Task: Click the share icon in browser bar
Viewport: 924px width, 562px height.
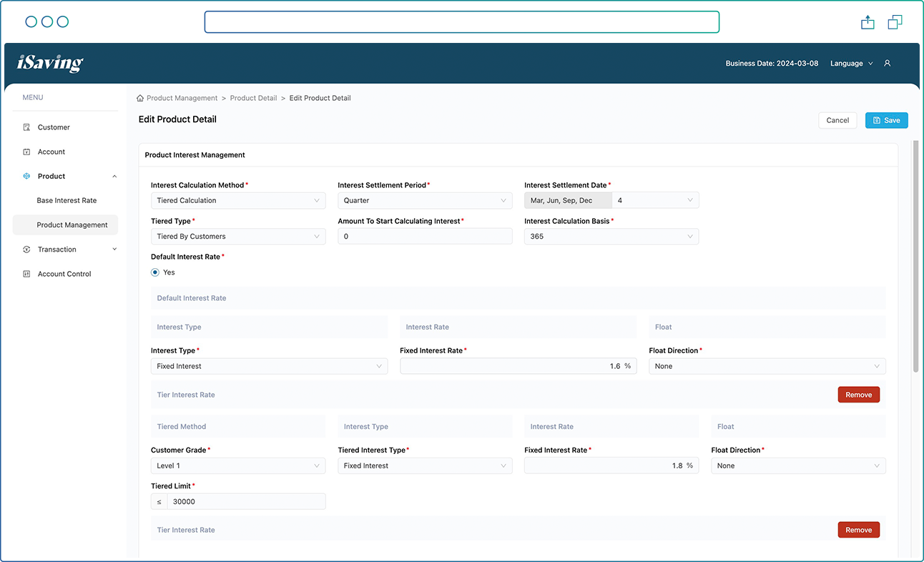Action: point(868,22)
